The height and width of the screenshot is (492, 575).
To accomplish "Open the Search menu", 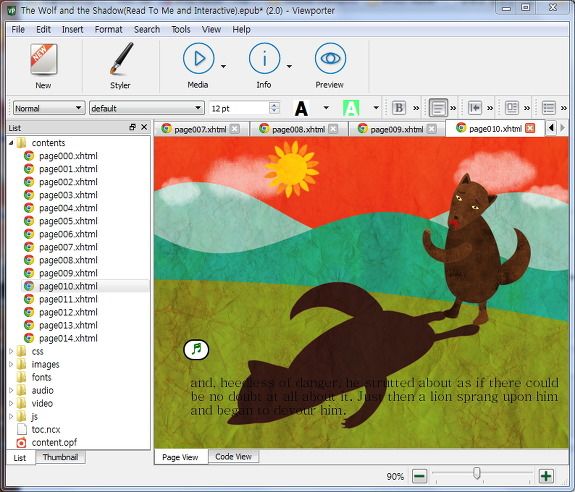I will click(x=147, y=29).
